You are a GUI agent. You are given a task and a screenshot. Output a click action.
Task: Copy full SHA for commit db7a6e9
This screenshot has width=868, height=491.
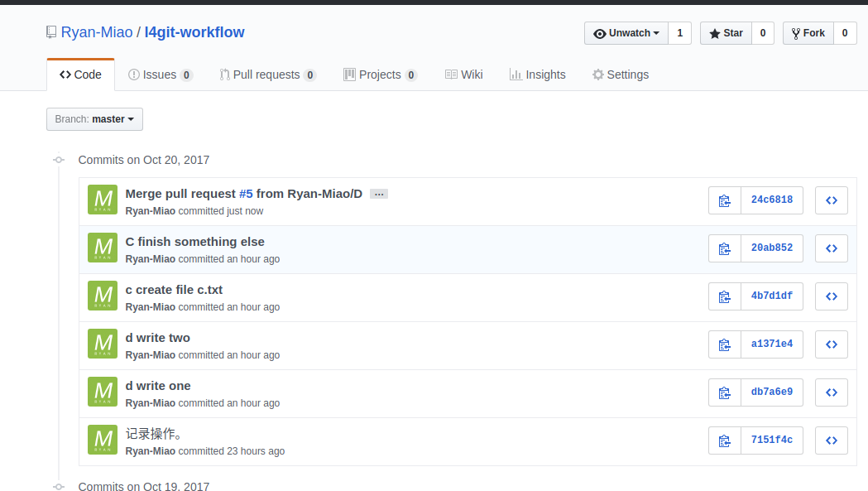(x=725, y=393)
